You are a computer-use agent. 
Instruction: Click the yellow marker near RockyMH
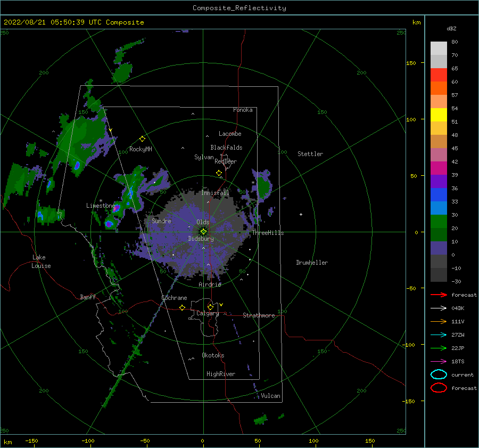pos(142,139)
